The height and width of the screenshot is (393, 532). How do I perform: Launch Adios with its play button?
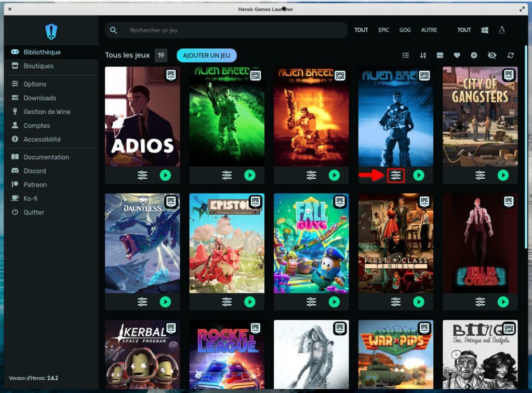coord(165,175)
